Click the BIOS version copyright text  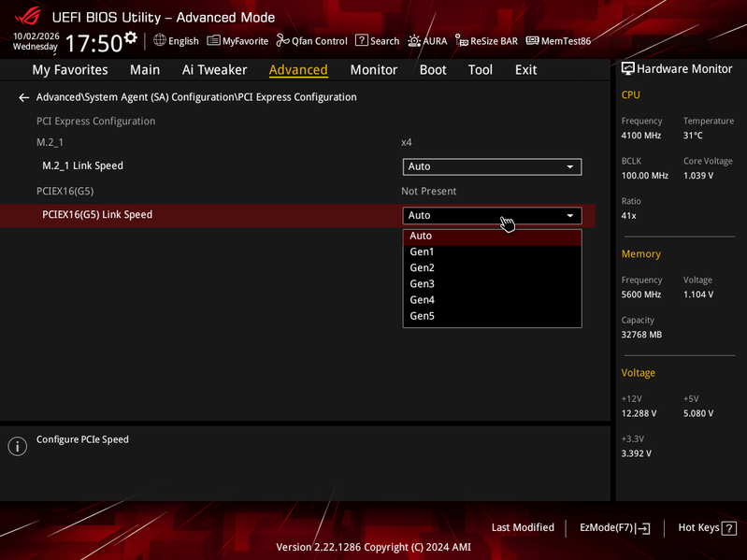coord(374,548)
